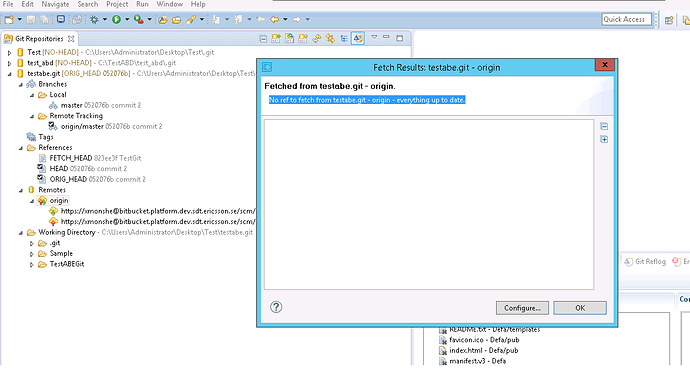Click the Refresh icon in Git Repositories

point(317,39)
